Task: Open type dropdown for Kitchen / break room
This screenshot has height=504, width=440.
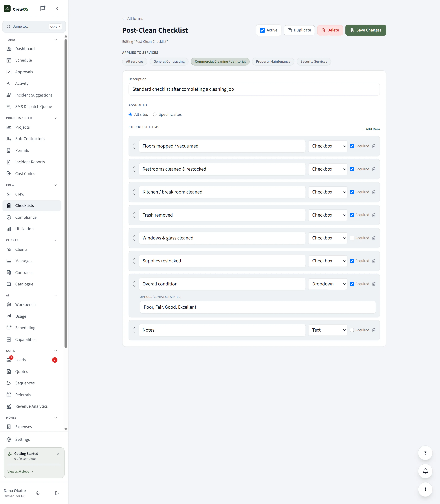Action: click(x=328, y=192)
